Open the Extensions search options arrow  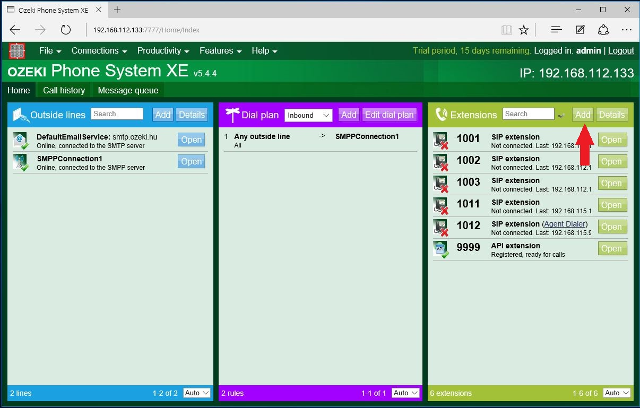561,115
